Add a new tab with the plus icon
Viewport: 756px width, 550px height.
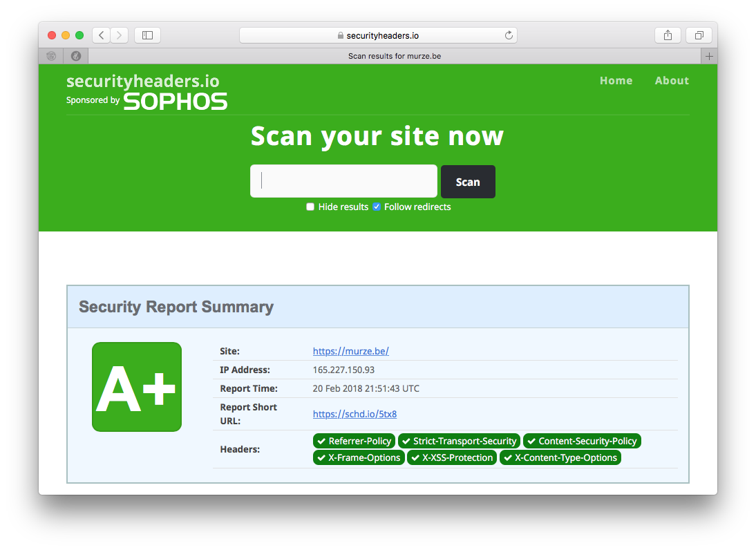pos(709,56)
